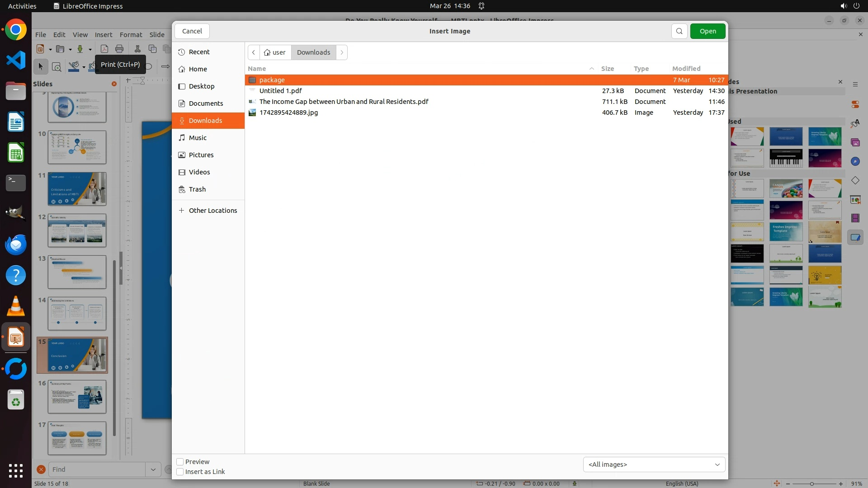Open the All images file filter dropdown
This screenshot has height=488, width=868.
(654, 465)
